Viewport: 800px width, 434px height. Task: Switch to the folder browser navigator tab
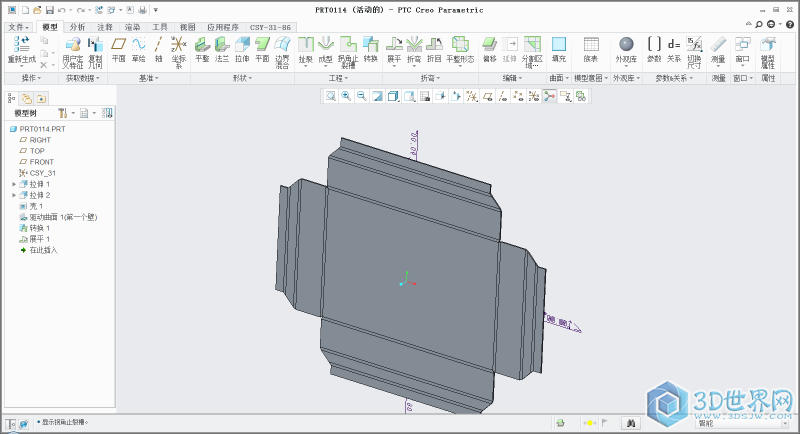(x=27, y=98)
